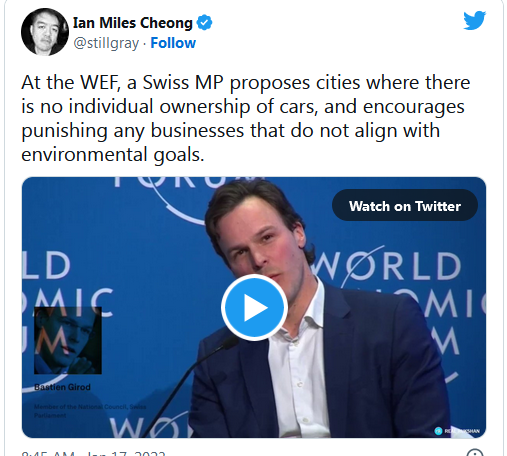Open the Ian Miles Cheong display name
Image resolution: width=507 pixels, height=456 pixels.
(x=133, y=23)
